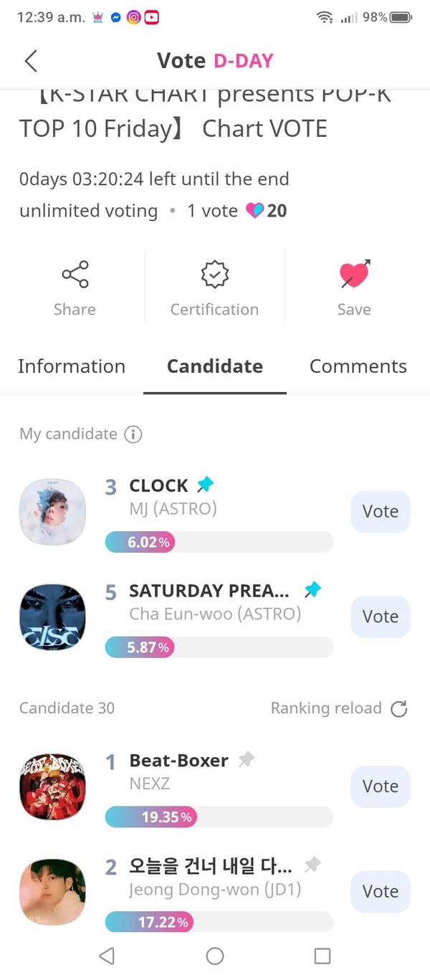
Task: Tap the Save heart icon
Action: (x=354, y=275)
